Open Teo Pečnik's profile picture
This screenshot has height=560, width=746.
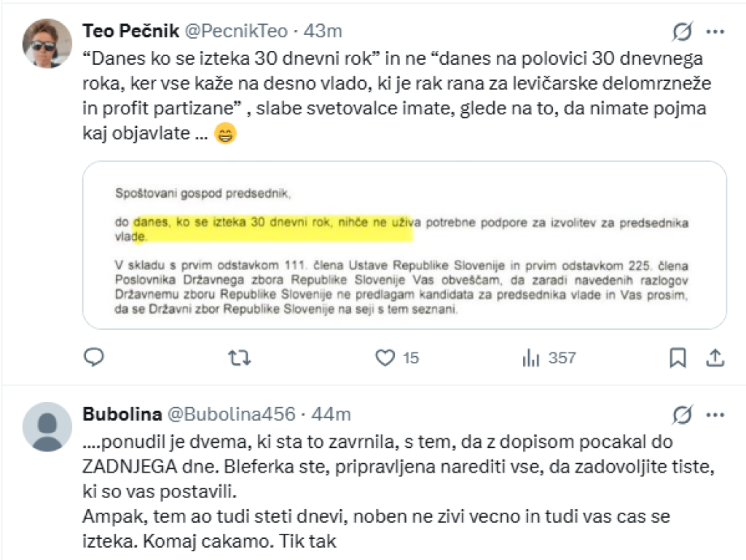47,44
